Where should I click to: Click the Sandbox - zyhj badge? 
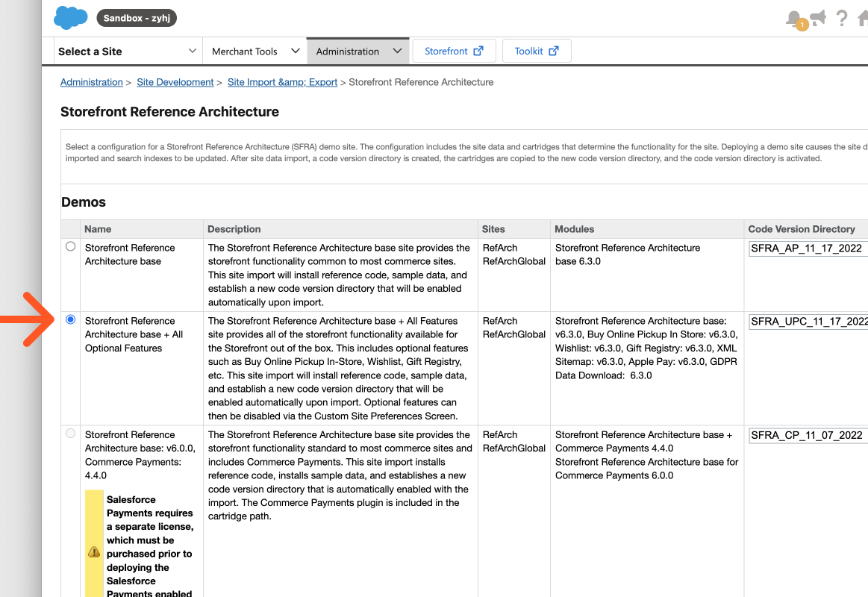(137, 18)
